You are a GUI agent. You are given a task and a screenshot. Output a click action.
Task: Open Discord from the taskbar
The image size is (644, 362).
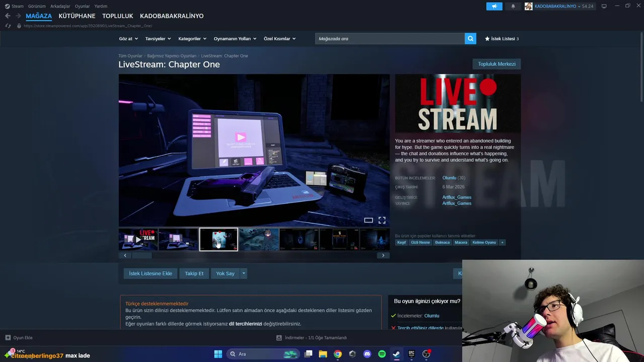[367, 354]
